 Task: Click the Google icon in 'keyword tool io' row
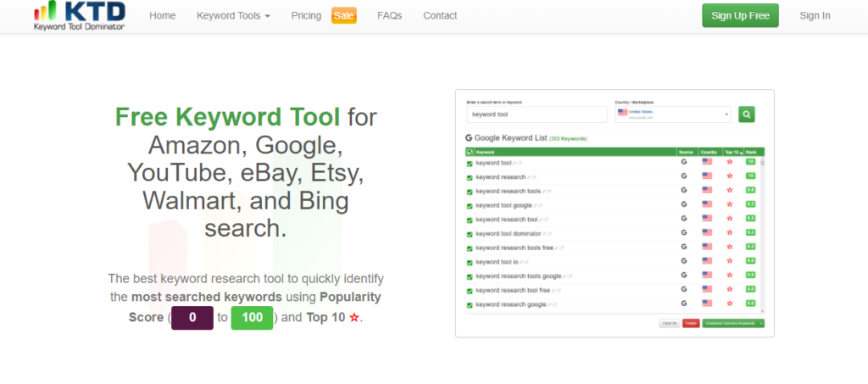pos(684,260)
